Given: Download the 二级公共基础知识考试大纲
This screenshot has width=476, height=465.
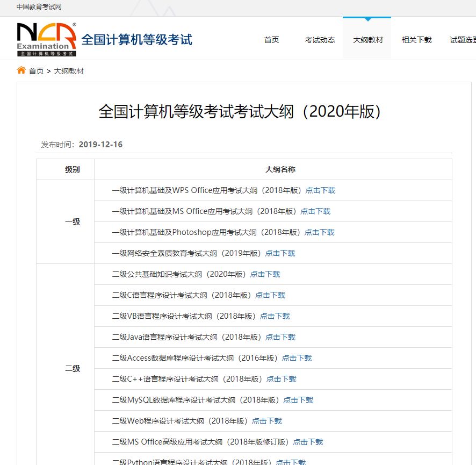Looking at the screenshot, I should [x=265, y=274].
